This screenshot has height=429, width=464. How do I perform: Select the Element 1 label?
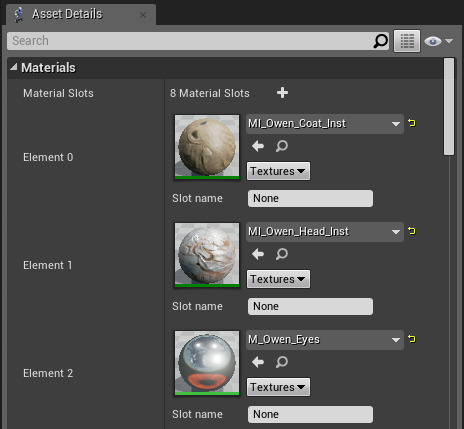click(x=48, y=265)
